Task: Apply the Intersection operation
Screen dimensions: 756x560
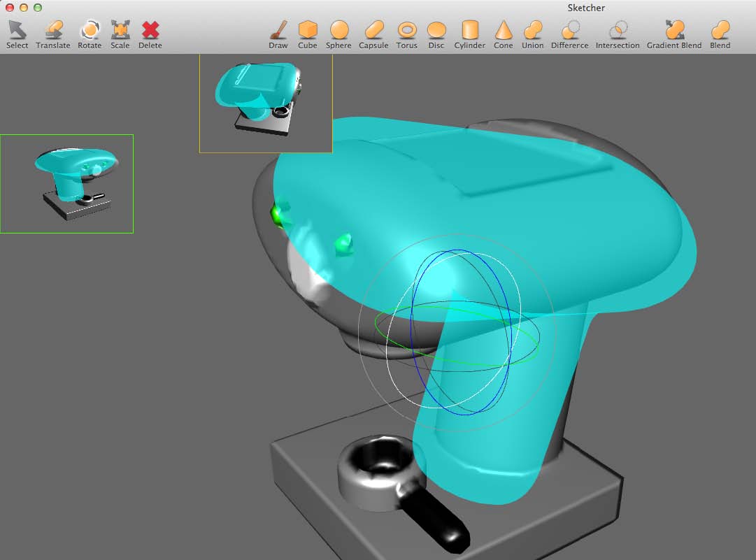Action: pos(618,35)
